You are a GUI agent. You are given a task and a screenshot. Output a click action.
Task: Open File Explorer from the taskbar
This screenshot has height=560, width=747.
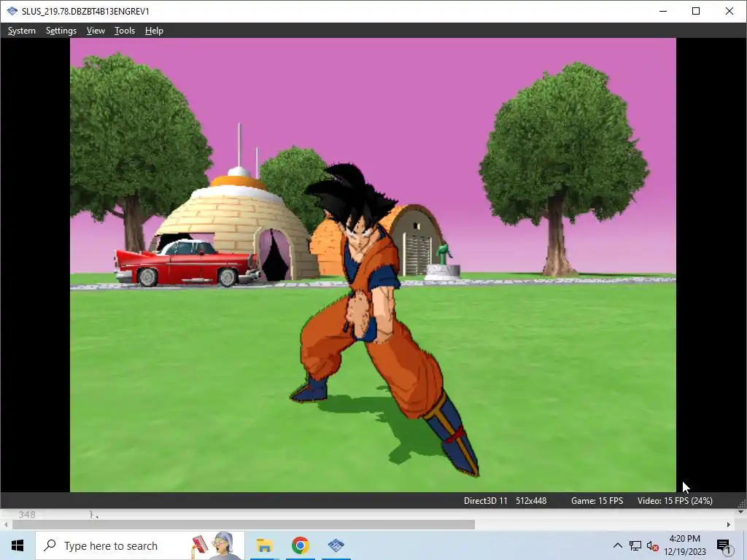[264, 545]
